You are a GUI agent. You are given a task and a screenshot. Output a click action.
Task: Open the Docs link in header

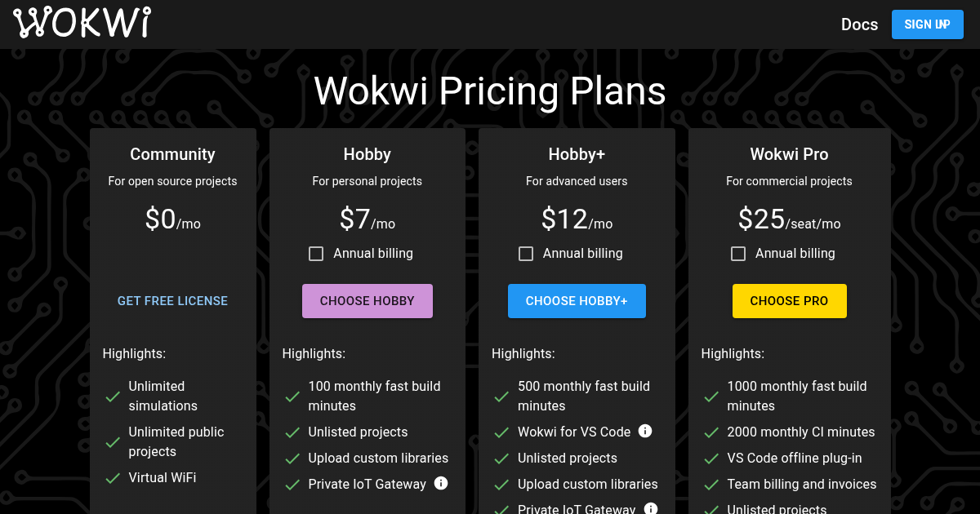(859, 24)
